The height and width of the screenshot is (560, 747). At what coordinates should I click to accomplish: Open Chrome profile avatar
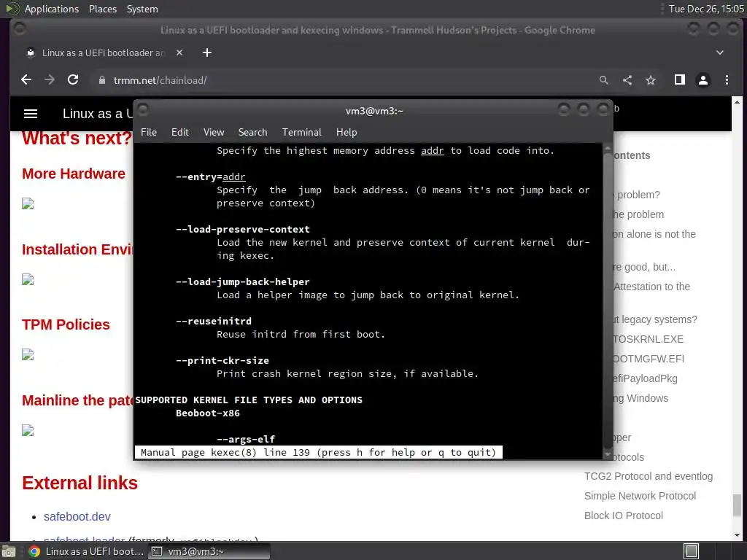click(x=703, y=80)
